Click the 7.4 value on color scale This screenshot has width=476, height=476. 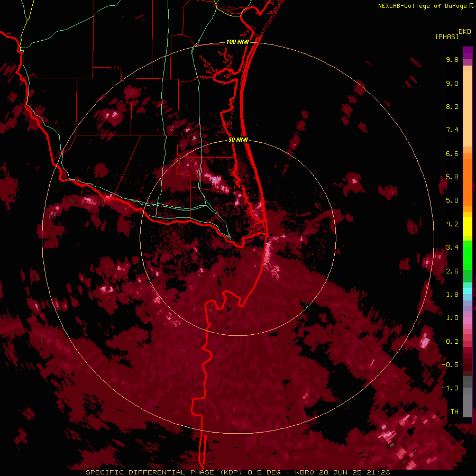click(452, 130)
